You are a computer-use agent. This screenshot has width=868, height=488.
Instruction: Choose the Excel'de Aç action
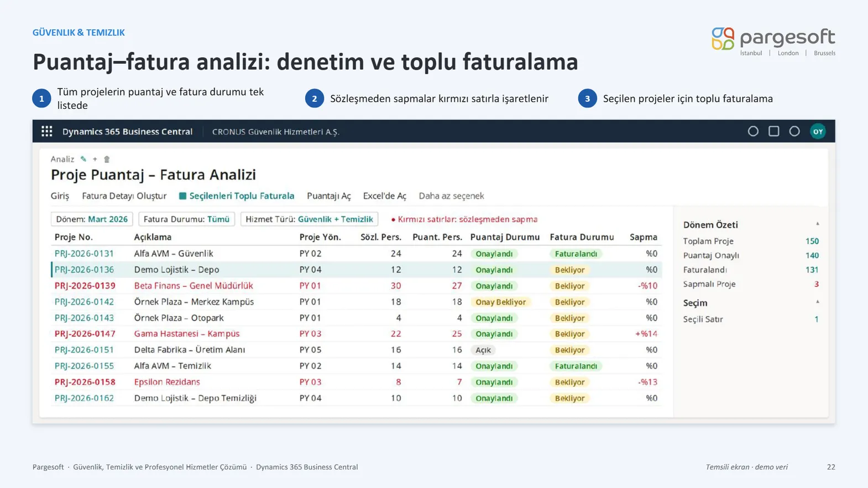pos(385,196)
